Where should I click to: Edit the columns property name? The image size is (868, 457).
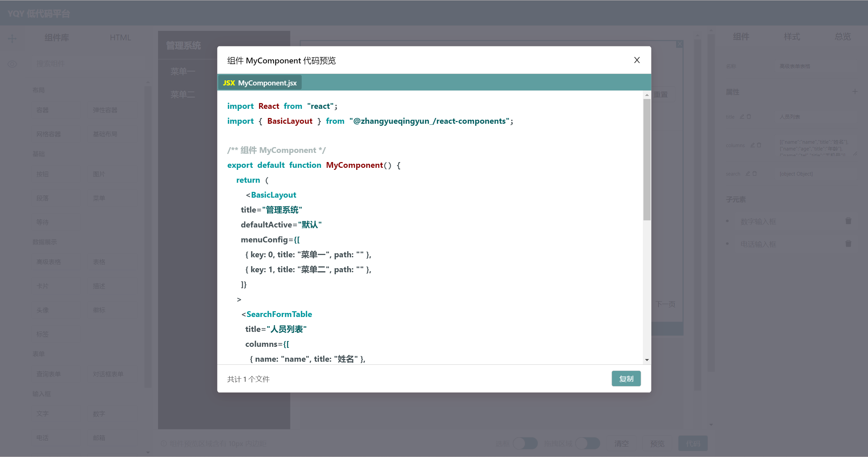(752, 145)
